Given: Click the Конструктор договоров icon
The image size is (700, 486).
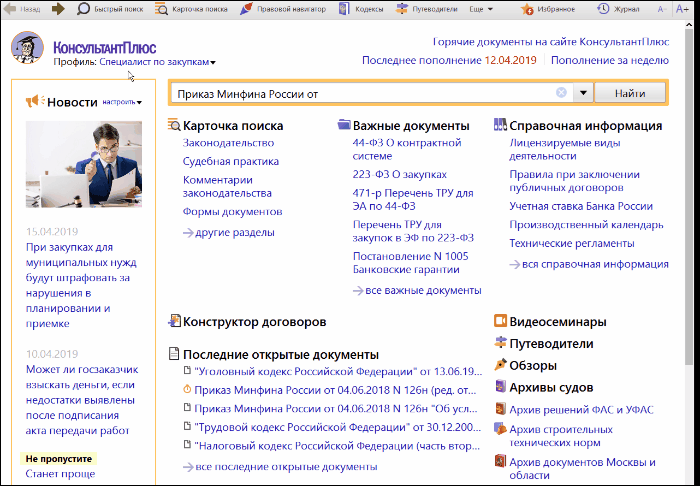Looking at the screenshot, I should click(174, 321).
